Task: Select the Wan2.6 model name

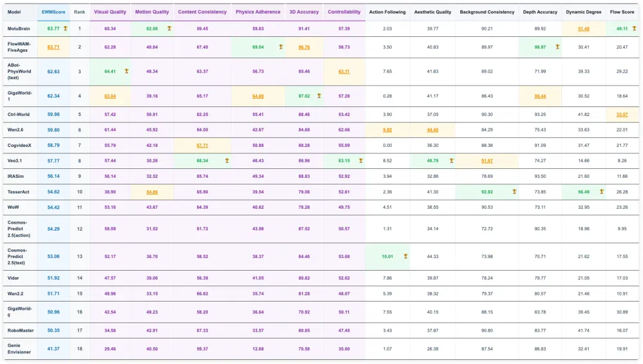Action: (15, 130)
